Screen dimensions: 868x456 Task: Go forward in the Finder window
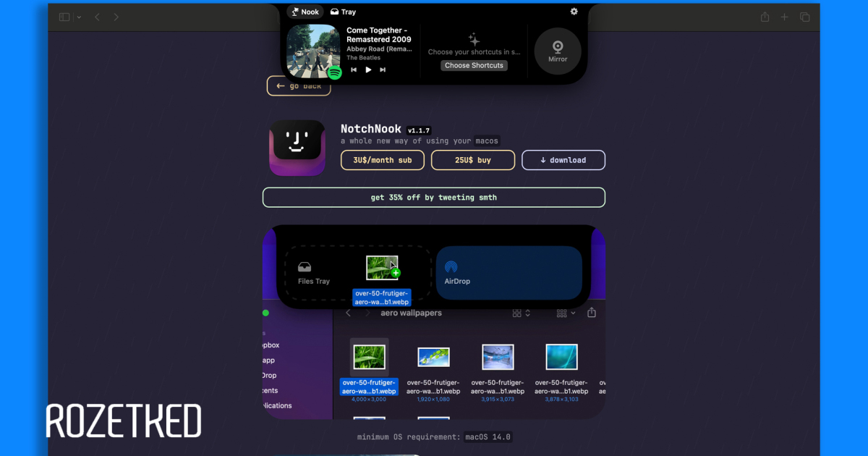tap(367, 313)
